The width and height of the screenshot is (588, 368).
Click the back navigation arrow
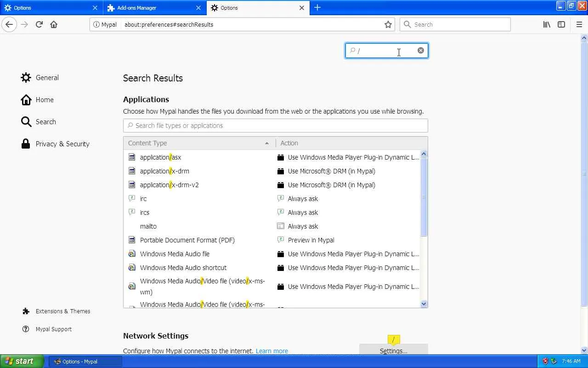pos(9,24)
